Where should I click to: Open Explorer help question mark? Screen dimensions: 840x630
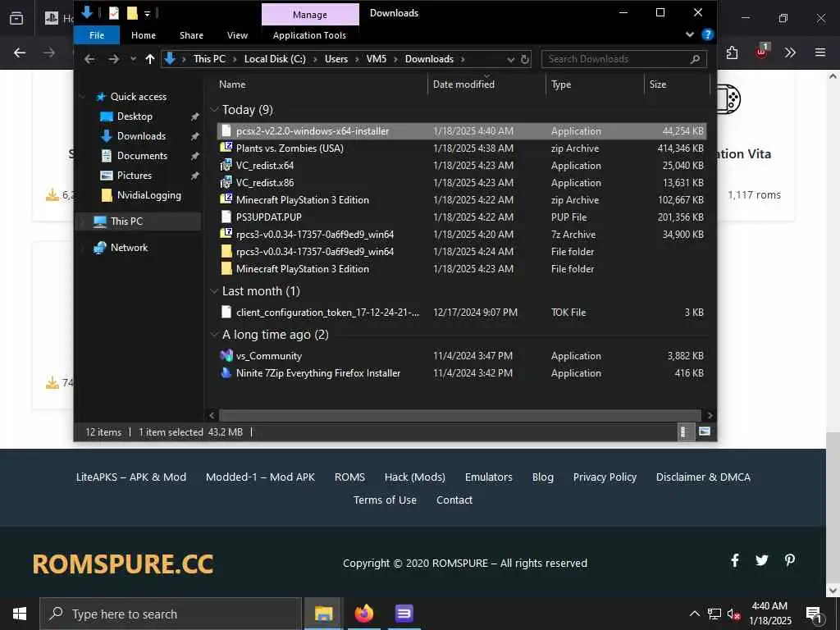(708, 34)
